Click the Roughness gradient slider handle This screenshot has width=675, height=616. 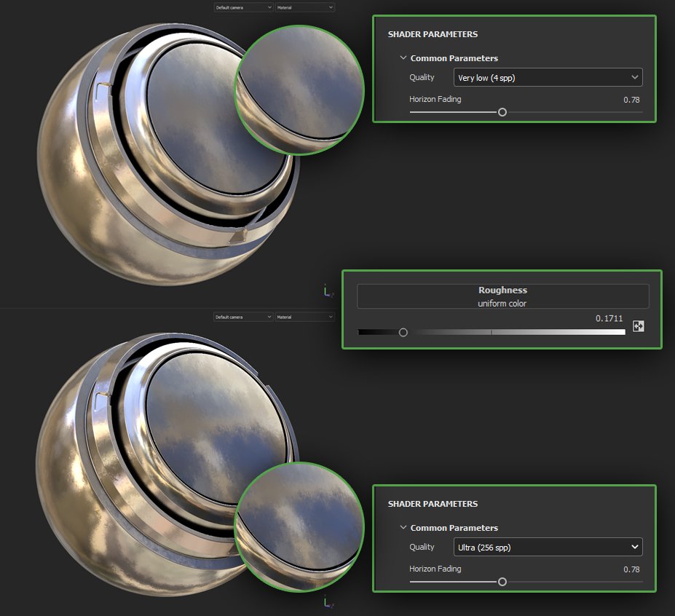coord(404,331)
